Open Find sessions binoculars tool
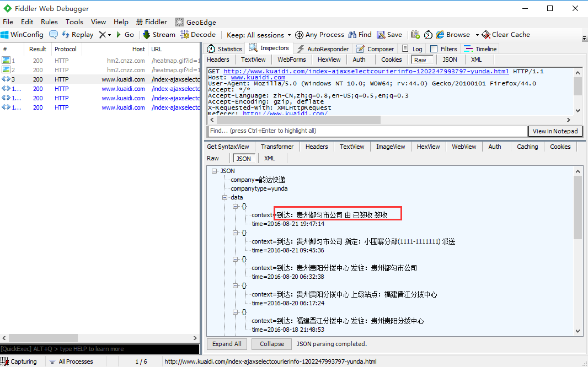Viewport: 588px width, 367px height. [x=360, y=35]
